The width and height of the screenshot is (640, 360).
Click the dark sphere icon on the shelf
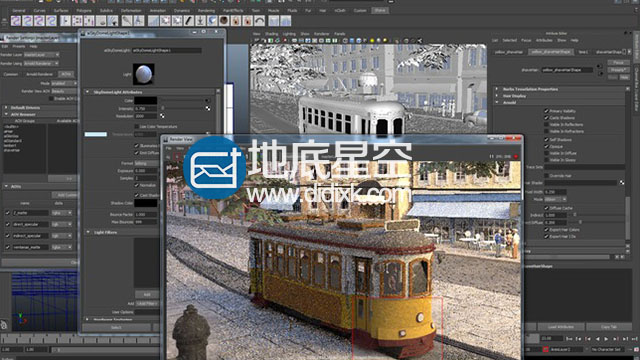(224, 20)
